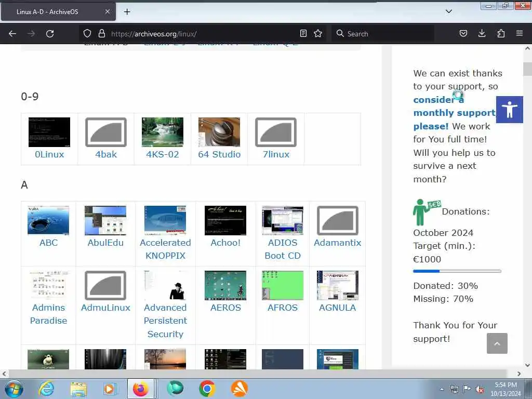The image size is (532, 399).
Task: Open the AdmuLinux link
Action: tap(105, 308)
